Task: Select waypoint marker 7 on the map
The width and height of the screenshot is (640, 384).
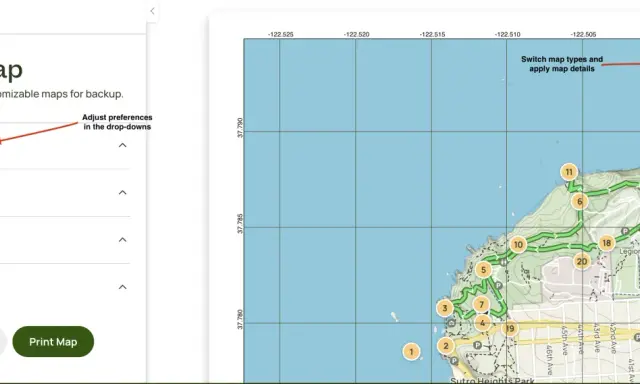Action: 482,304
